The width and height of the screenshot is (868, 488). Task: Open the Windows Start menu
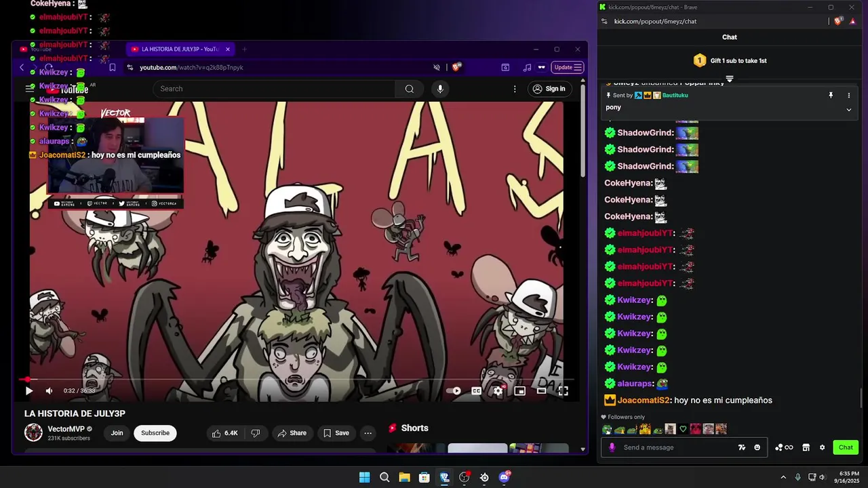point(364,477)
